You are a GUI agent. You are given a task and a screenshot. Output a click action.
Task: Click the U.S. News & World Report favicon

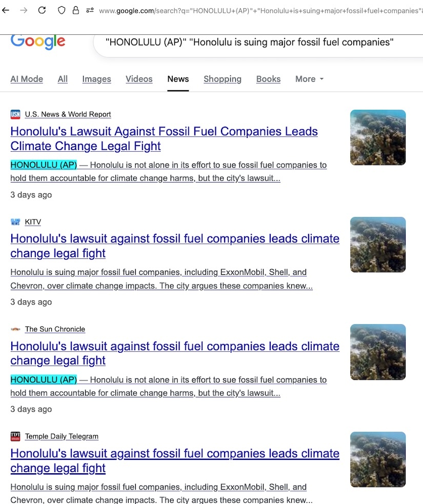(15, 114)
